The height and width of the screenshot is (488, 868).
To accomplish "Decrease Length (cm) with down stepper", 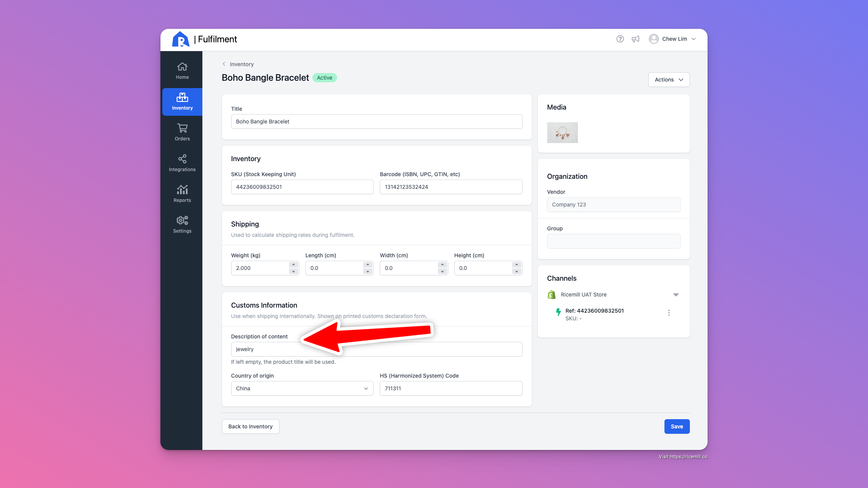I will tap(368, 271).
